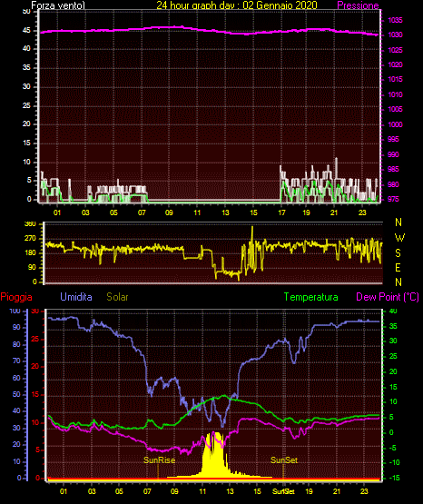423x504 pixels.
Task: Click the 1030 pressure axis value
Action: (395, 35)
